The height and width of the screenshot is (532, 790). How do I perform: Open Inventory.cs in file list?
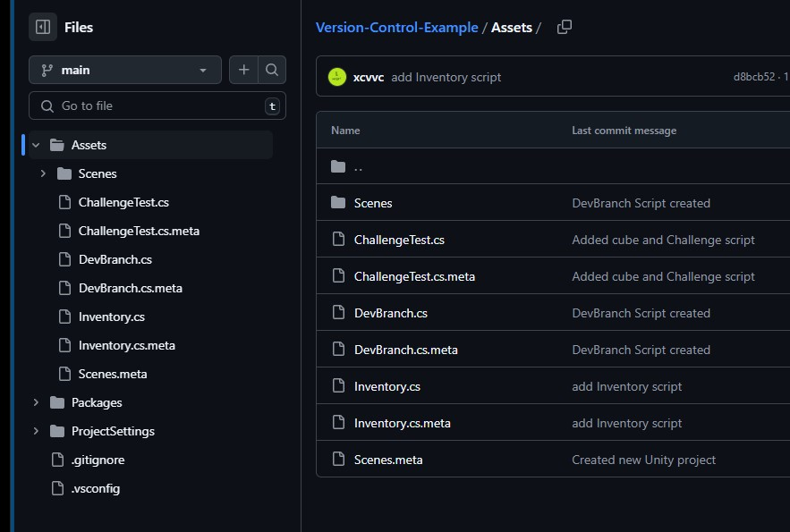click(x=387, y=386)
